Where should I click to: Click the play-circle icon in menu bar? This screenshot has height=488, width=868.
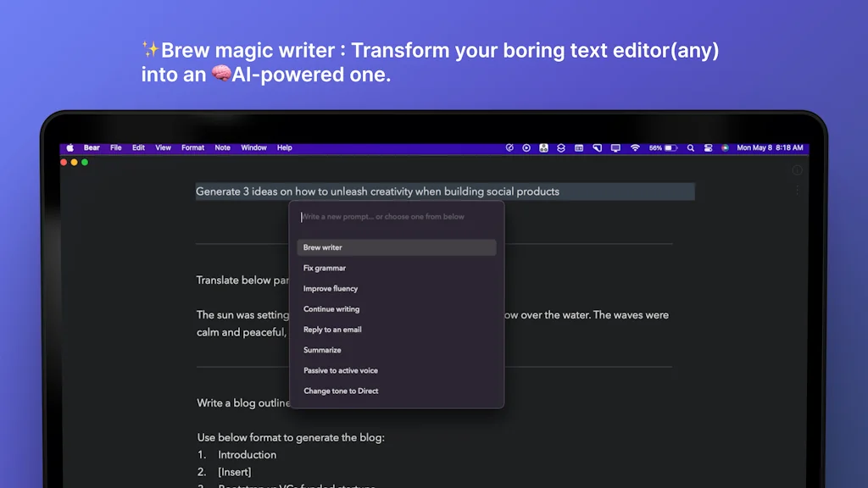(x=526, y=147)
